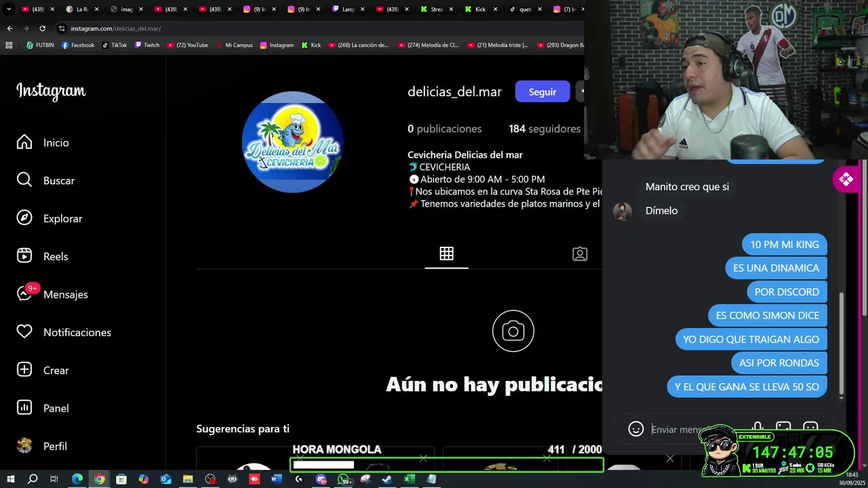This screenshot has width=868, height=488.
Task: Go to Instagram Inicio home icon
Action: click(24, 142)
